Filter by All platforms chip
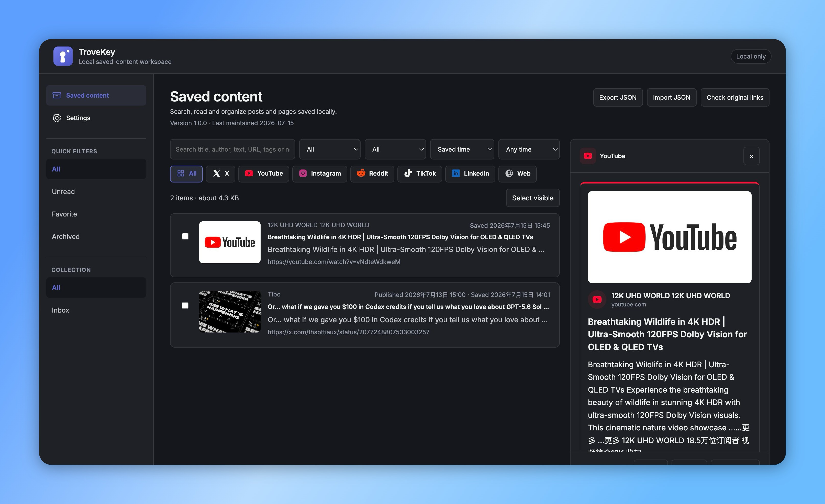This screenshot has width=825, height=504. (x=186, y=174)
